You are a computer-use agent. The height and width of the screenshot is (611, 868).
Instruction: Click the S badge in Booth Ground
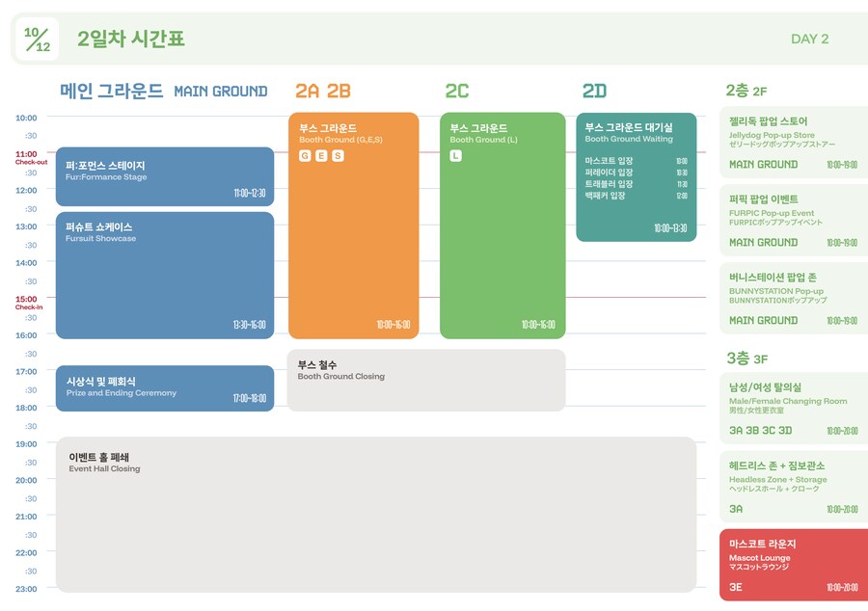(x=338, y=156)
